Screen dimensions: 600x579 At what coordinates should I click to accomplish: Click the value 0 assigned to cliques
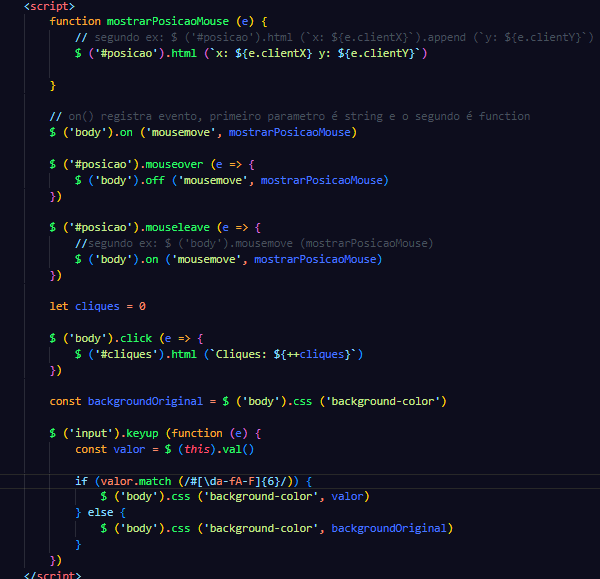[142, 307]
